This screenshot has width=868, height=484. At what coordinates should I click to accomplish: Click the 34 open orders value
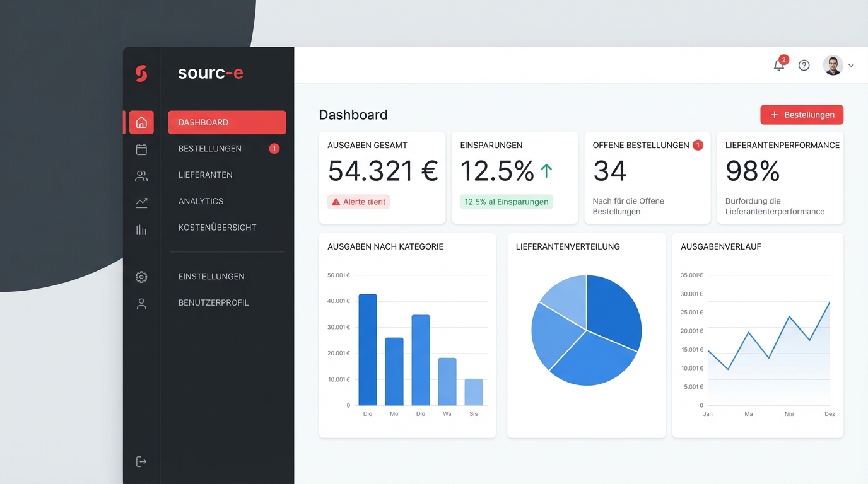click(x=609, y=171)
